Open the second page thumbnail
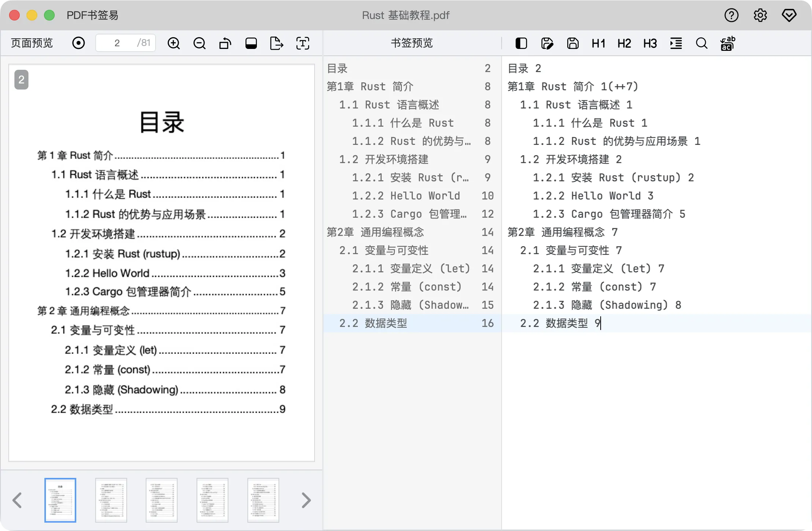Screen dimensions: 812x531 coord(111,500)
